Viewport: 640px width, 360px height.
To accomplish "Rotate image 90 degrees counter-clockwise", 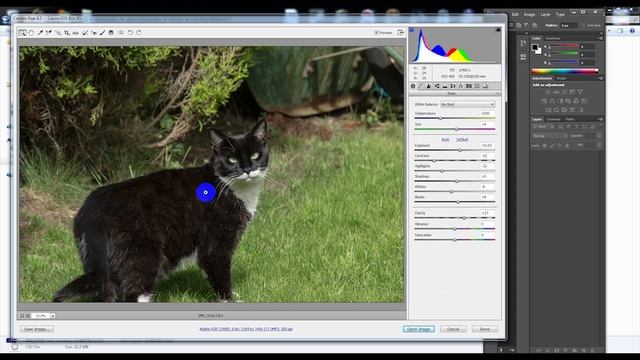I will 130,33.
